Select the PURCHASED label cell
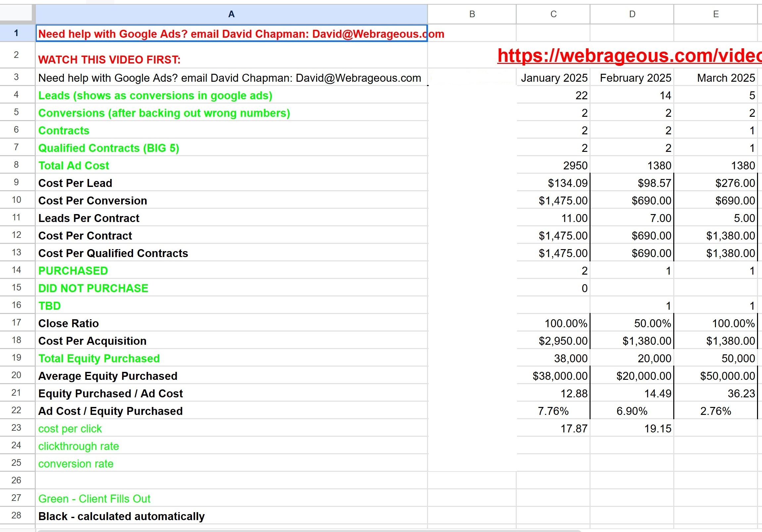Screen dimensions: 762x532 pyautogui.click(x=231, y=270)
